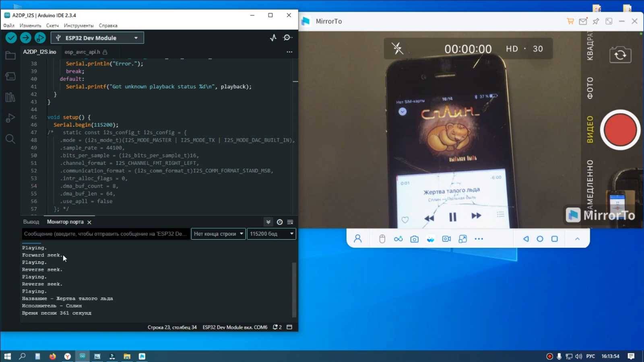This screenshot has width=644, height=362.
Task: Open the line ending dropdown
Action: pos(218,234)
